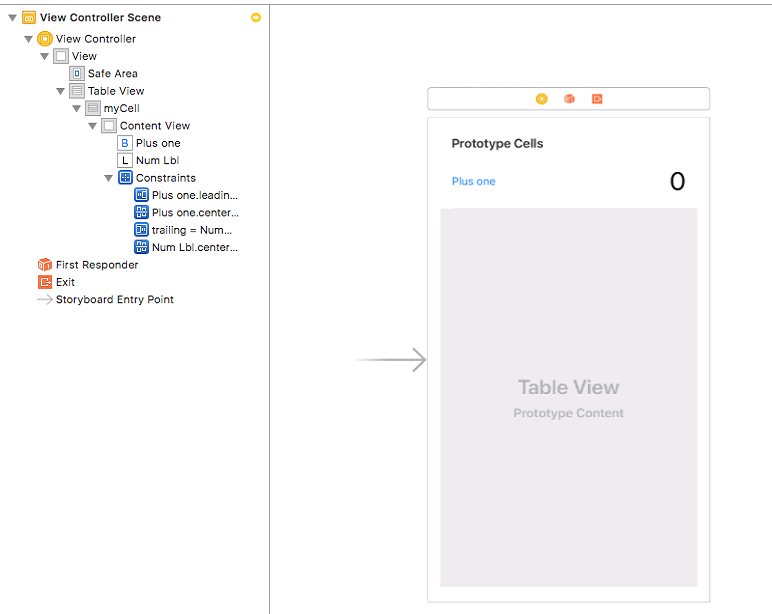
Task: Click the Plus one.center constraint icon
Action: point(141,213)
